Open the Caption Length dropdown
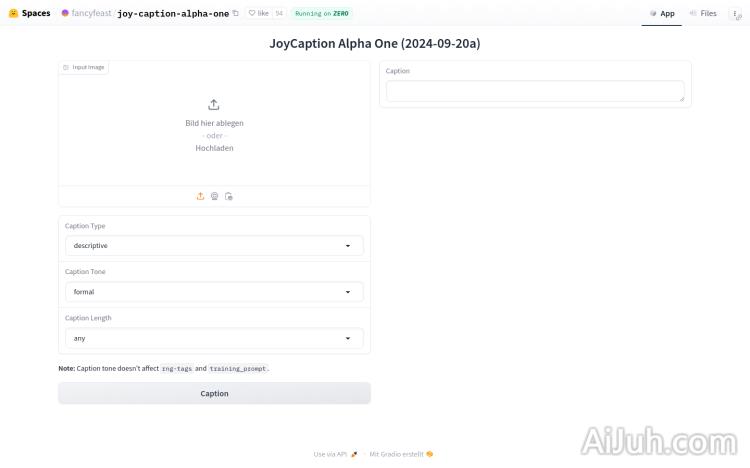Viewport: 750px width, 468px height. click(x=214, y=338)
